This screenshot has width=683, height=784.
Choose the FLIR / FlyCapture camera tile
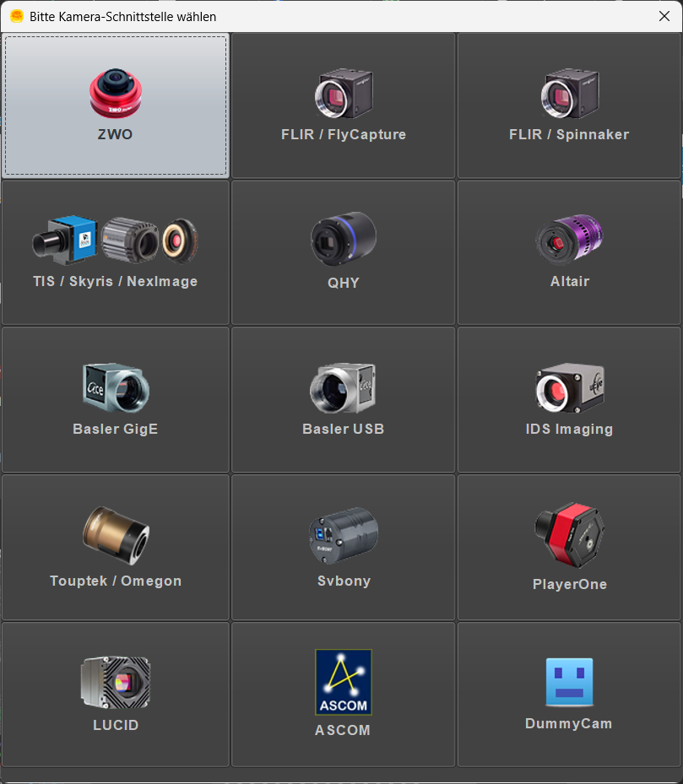(344, 105)
